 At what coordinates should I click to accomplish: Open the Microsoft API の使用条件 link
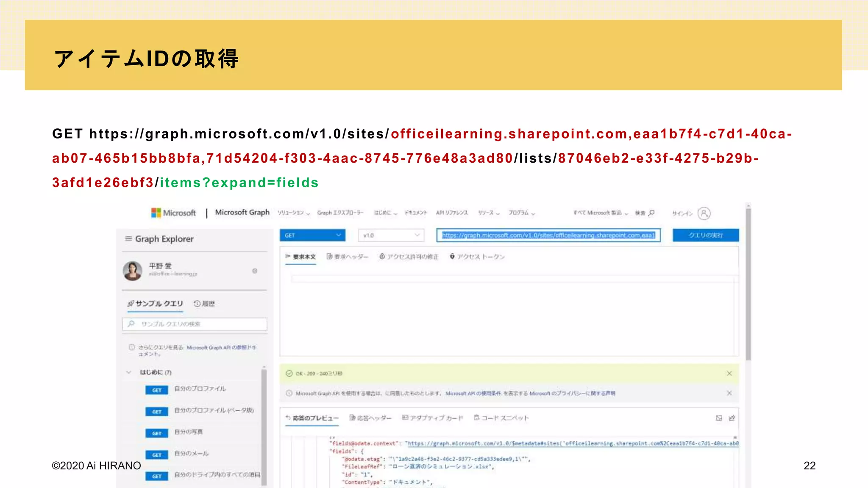[473, 394]
